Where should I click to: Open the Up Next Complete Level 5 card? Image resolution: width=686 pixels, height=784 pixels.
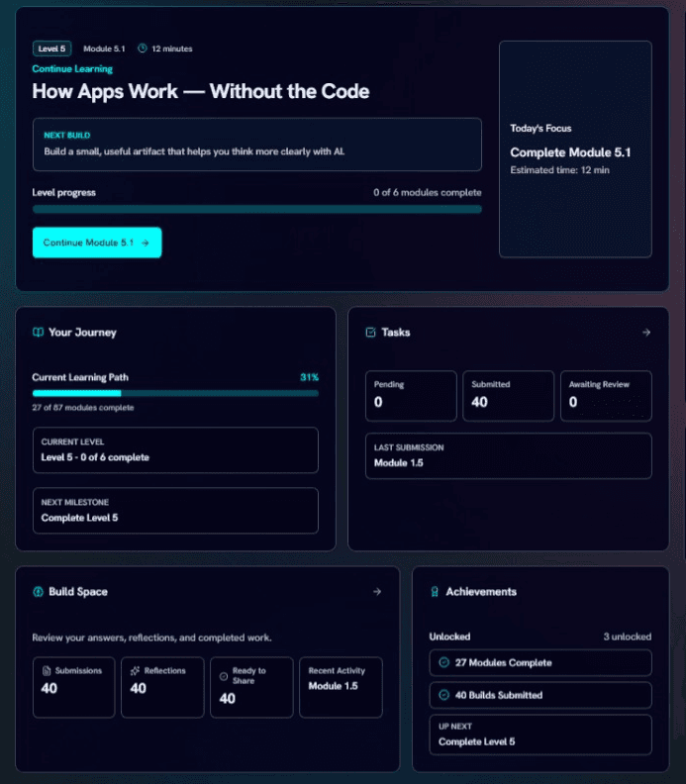click(x=540, y=735)
